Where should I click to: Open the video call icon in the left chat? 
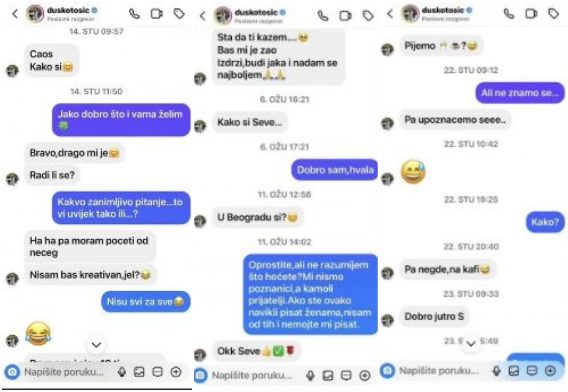point(156,14)
